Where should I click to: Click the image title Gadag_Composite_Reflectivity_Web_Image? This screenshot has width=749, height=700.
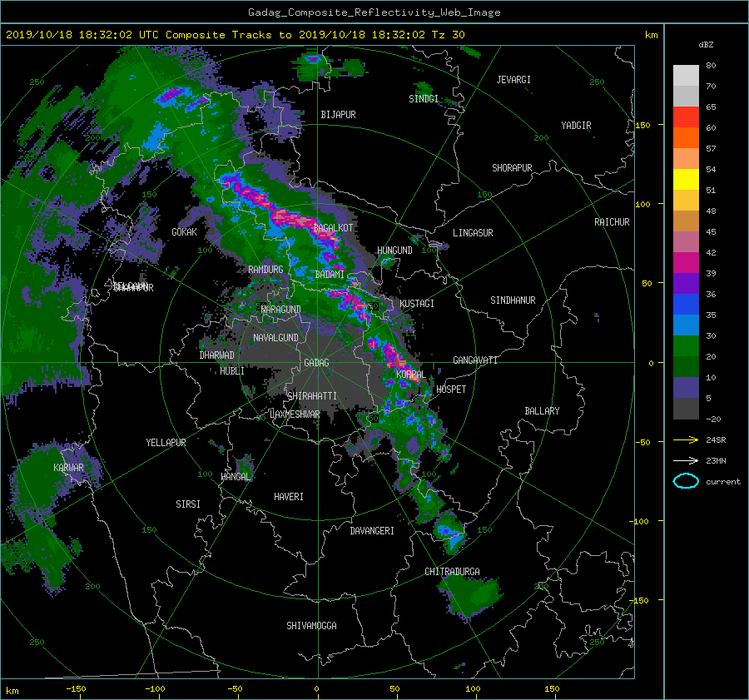pyautogui.click(x=374, y=12)
